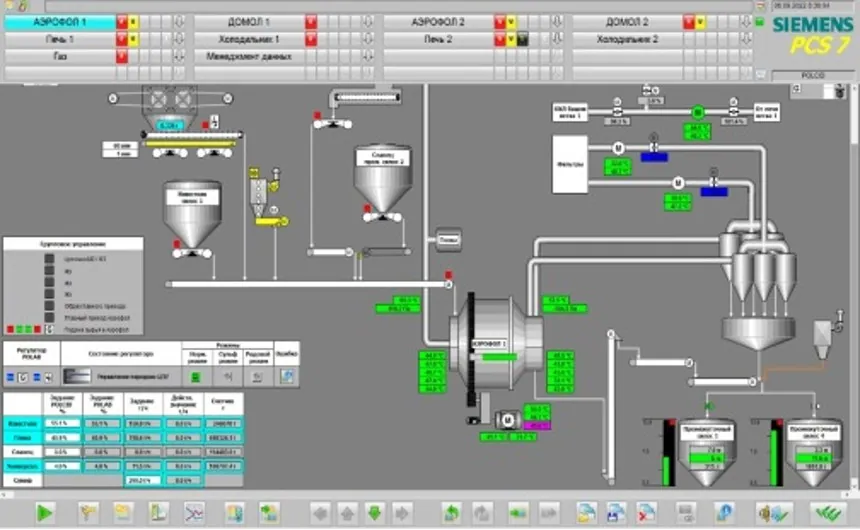Expand the arrow next to АЭРОФОЛ 2
The height and width of the screenshot is (530, 860).
[x=557, y=22]
